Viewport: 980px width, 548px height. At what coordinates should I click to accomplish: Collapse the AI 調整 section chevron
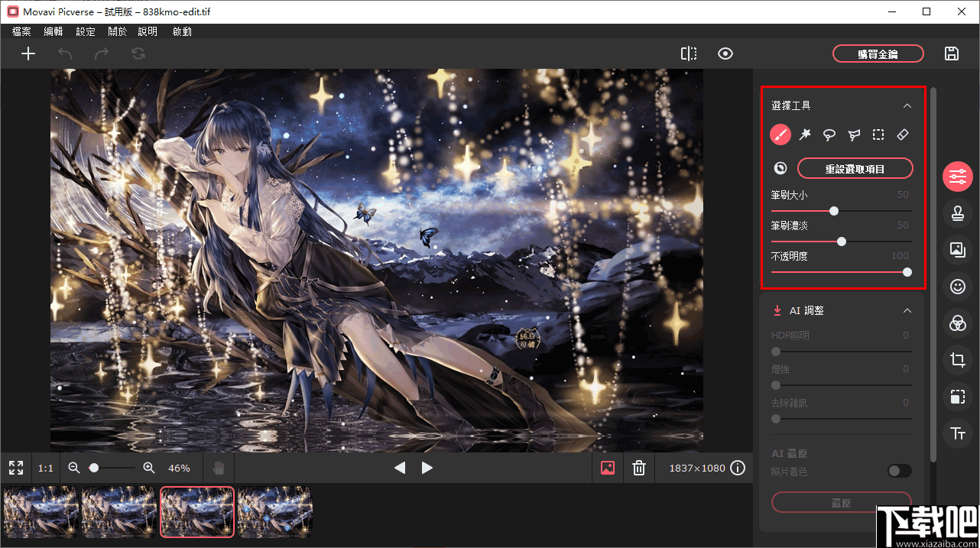point(907,311)
